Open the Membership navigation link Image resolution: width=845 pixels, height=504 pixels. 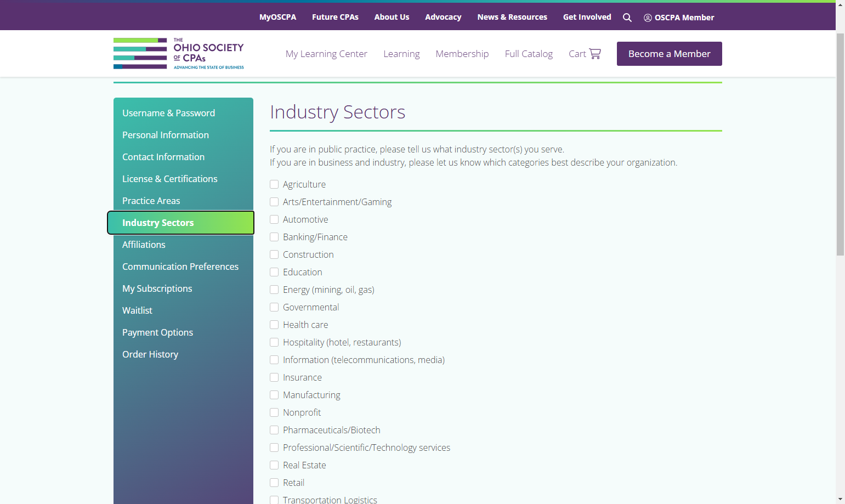(462, 54)
